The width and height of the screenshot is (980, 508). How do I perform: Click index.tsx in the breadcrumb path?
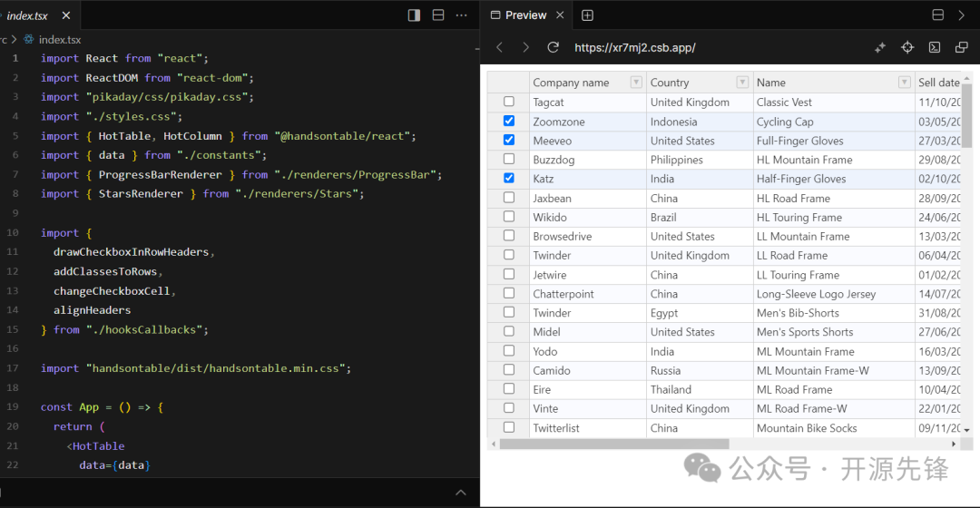tap(59, 40)
